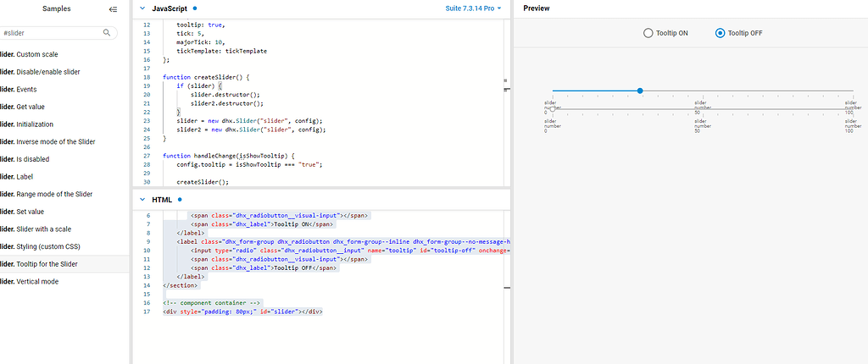
Task: Select the Tooltip OFF radio button
Action: pyautogui.click(x=720, y=33)
